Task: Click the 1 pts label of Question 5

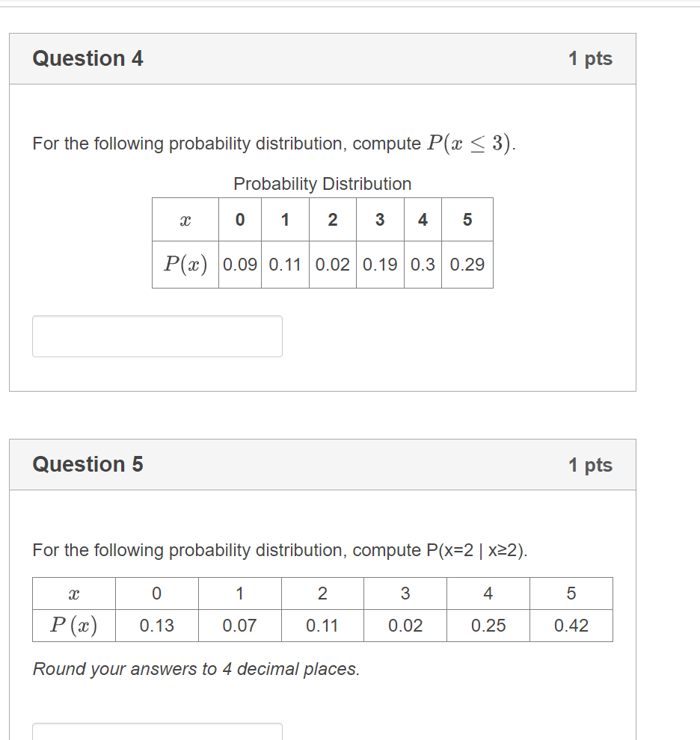Action: click(590, 465)
